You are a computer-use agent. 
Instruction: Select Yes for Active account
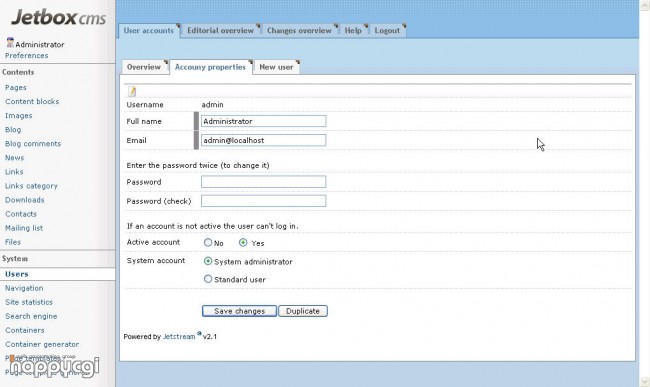pyautogui.click(x=243, y=243)
